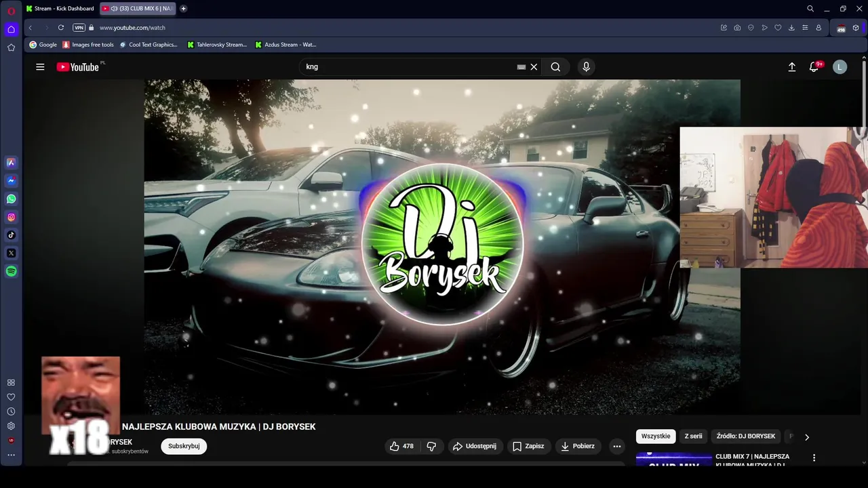Open extension with 498 badge
The height and width of the screenshot is (488, 868).
(841, 28)
